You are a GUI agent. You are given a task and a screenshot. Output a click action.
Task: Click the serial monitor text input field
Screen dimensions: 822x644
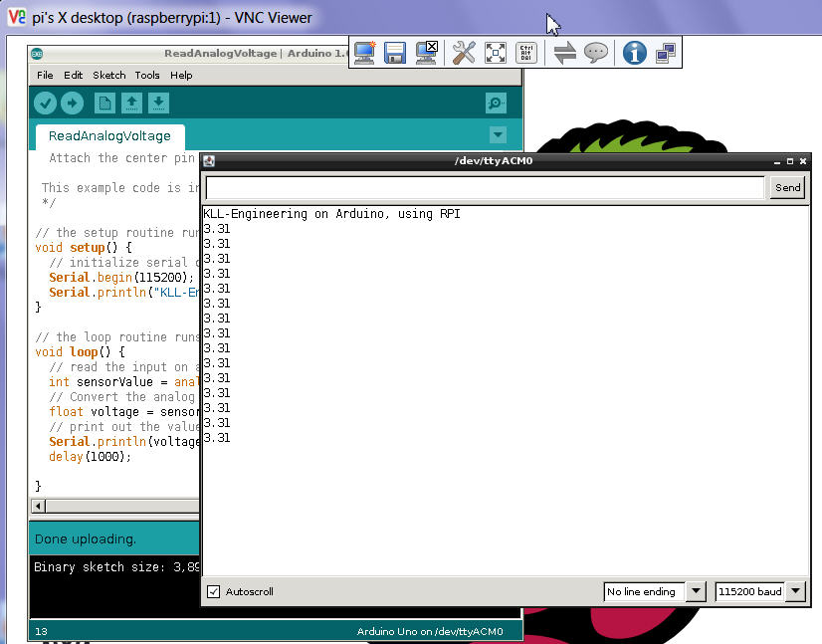click(x=485, y=187)
